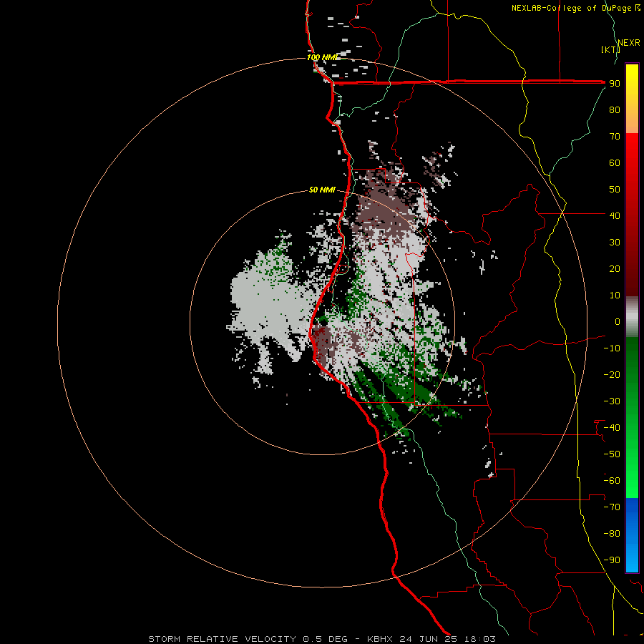Image resolution: width=644 pixels, height=644 pixels.
Task: Click the 0 value on the velocity scale
Action: [618, 321]
